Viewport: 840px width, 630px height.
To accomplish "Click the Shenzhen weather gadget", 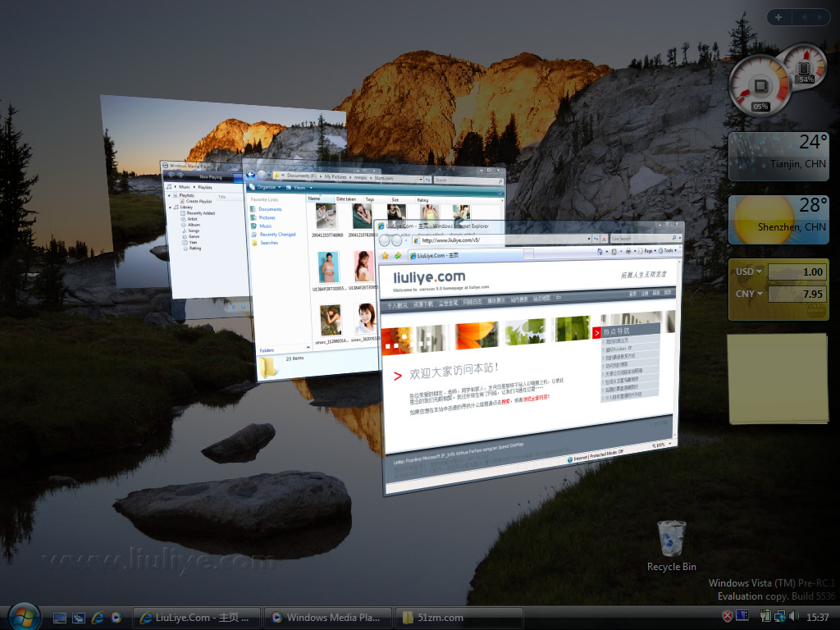I will click(x=778, y=220).
